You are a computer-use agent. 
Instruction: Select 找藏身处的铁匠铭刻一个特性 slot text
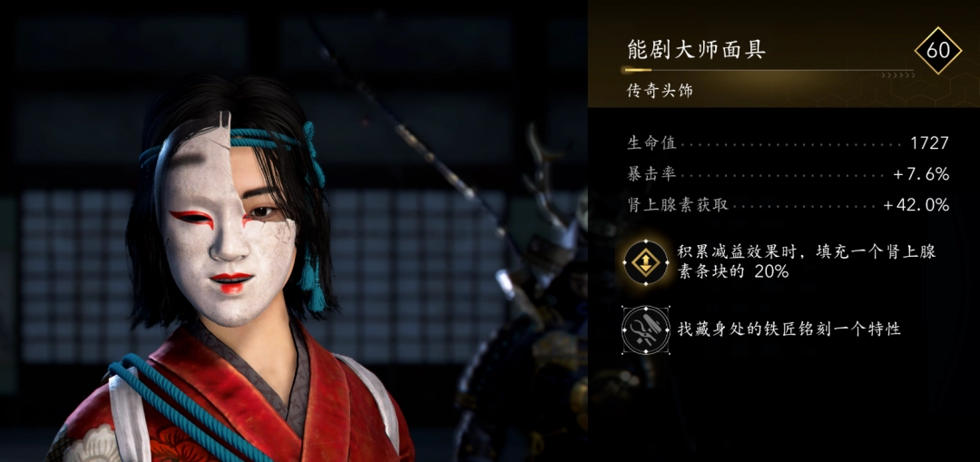pyautogui.click(x=789, y=329)
